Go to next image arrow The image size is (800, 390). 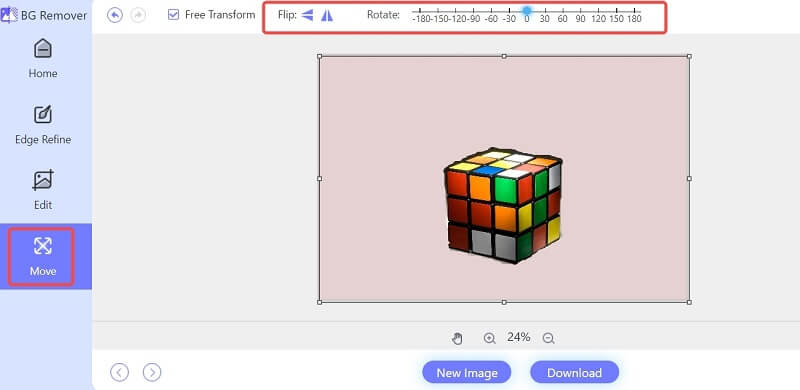(x=152, y=373)
